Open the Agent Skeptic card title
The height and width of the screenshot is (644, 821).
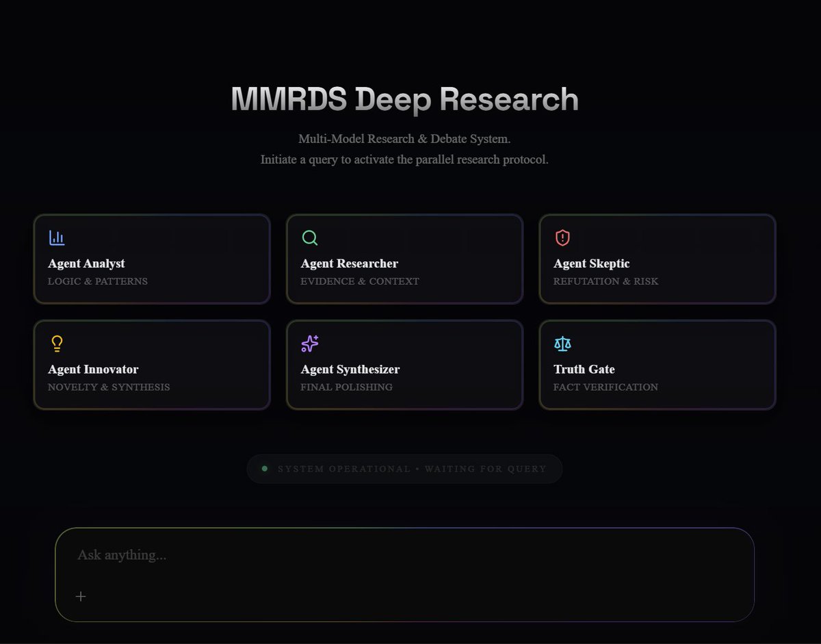(591, 263)
